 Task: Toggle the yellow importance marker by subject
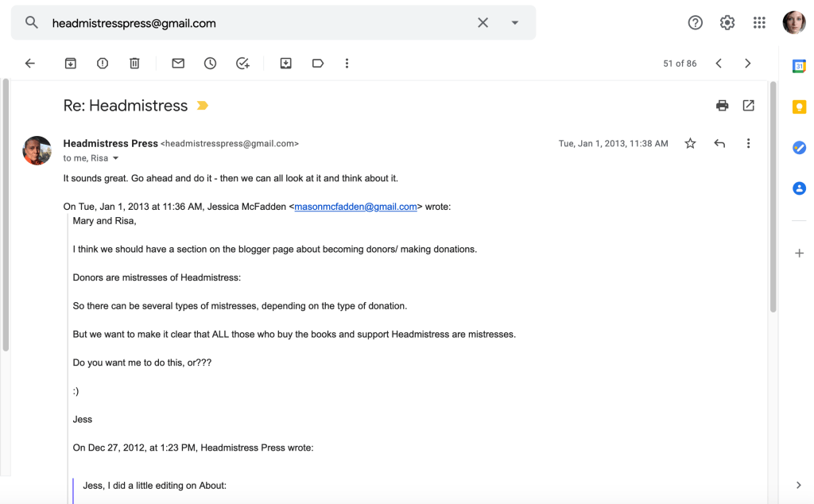point(203,106)
